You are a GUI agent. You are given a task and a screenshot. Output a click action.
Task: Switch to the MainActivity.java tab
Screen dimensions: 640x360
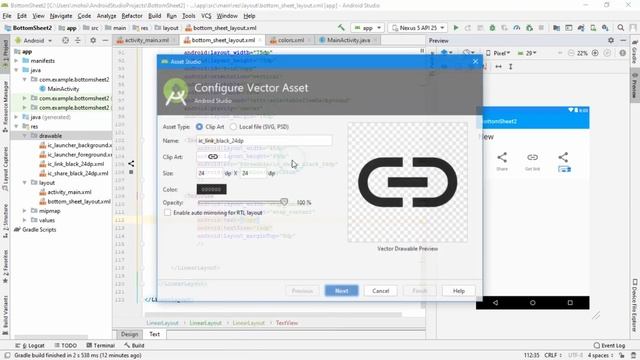coord(349,40)
